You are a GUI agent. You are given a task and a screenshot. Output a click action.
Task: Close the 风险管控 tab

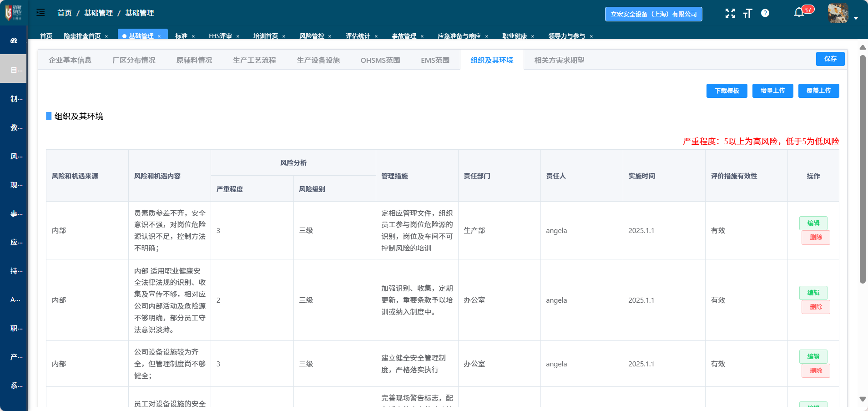click(330, 36)
